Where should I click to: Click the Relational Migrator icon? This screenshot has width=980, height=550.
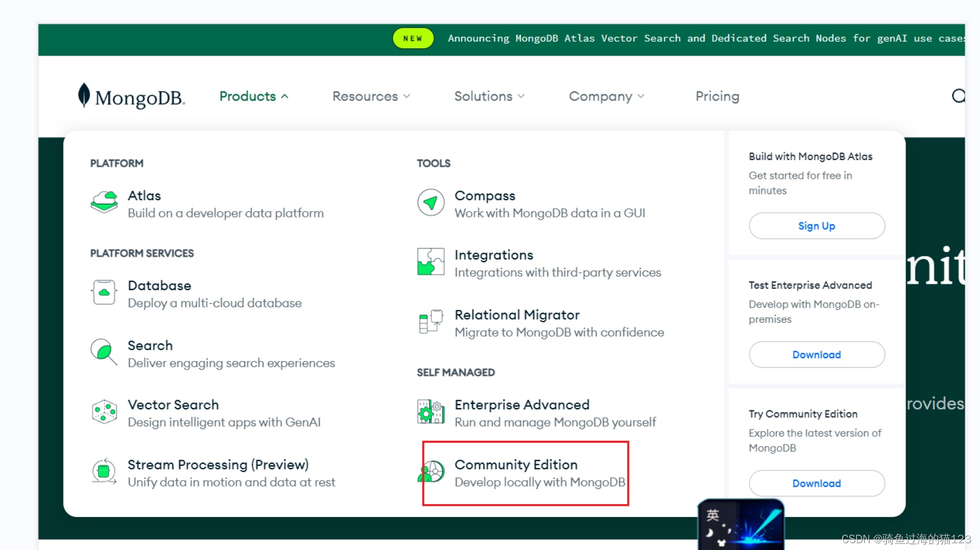coord(431,322)
